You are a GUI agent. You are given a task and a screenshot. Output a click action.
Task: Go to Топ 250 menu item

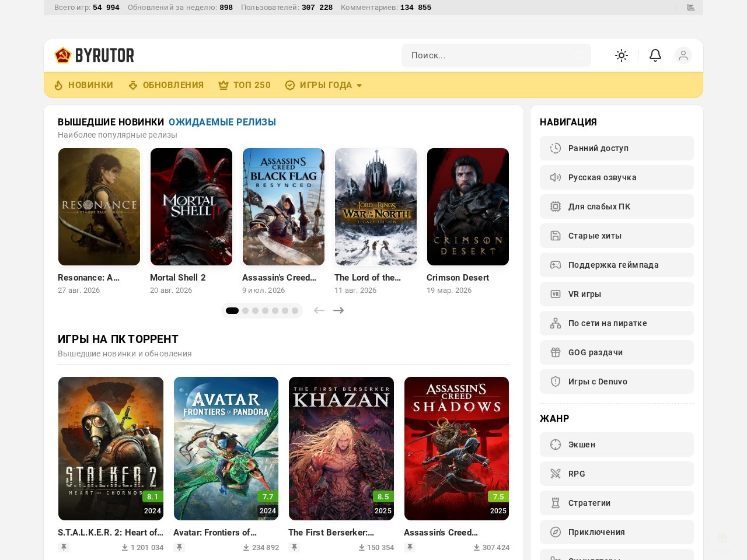pos(245,85)
